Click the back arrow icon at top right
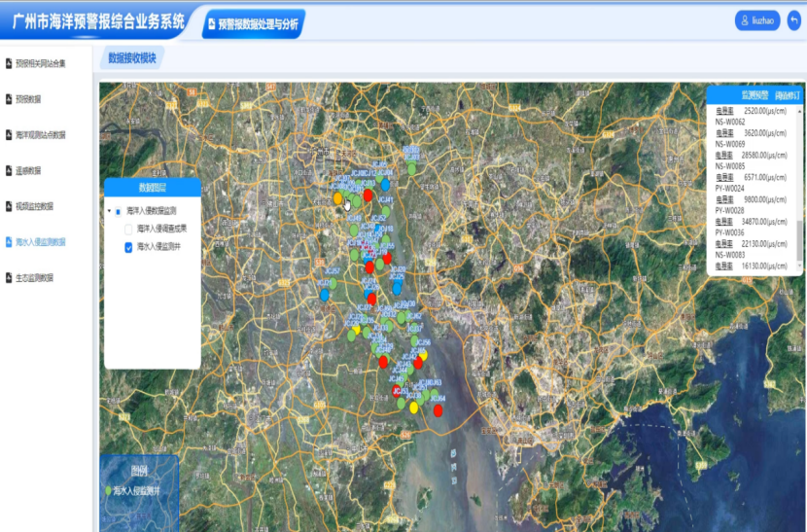This screenshot has height=532, width=807. coord(793,20)
